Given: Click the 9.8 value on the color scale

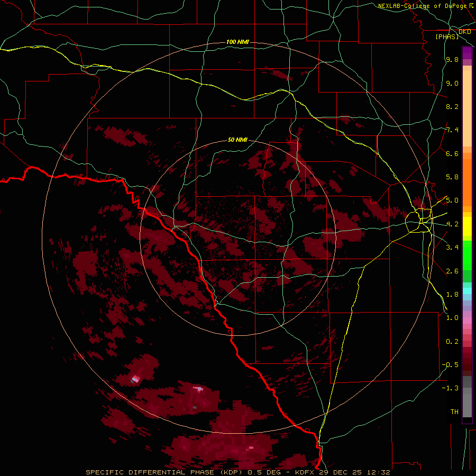Looking at the screenshot, I should pyautogui.click(x=452, y=59).
